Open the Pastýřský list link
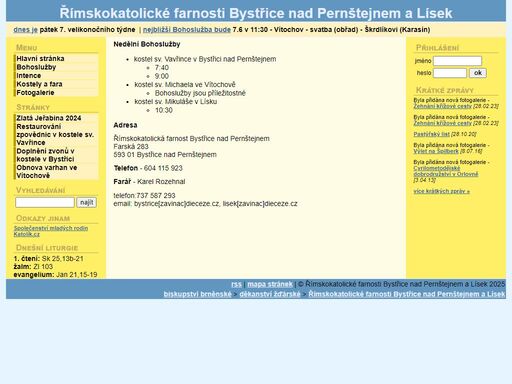Image resolution: width=512 pixels, height=384 pixels. (x=432, y=134)
